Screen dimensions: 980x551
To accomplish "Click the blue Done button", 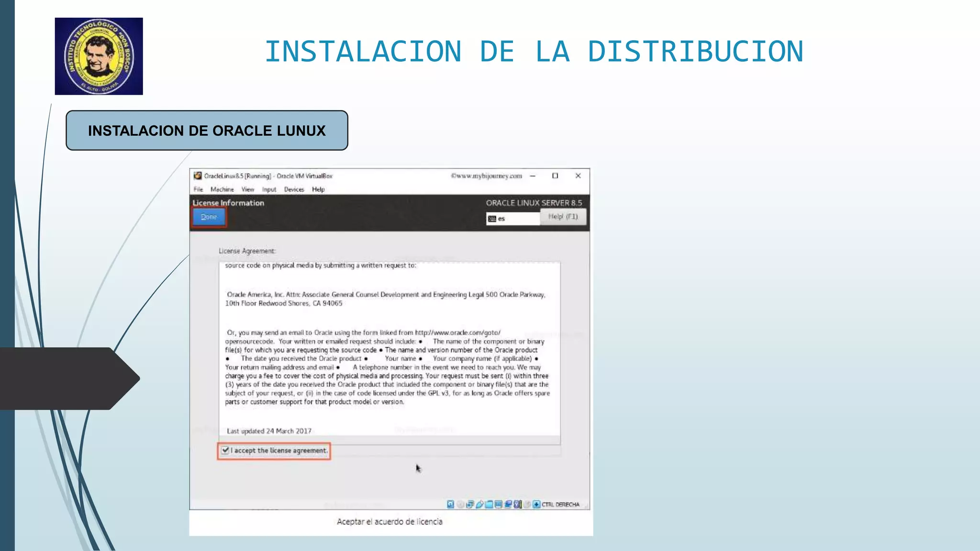I will coord(209,217).
